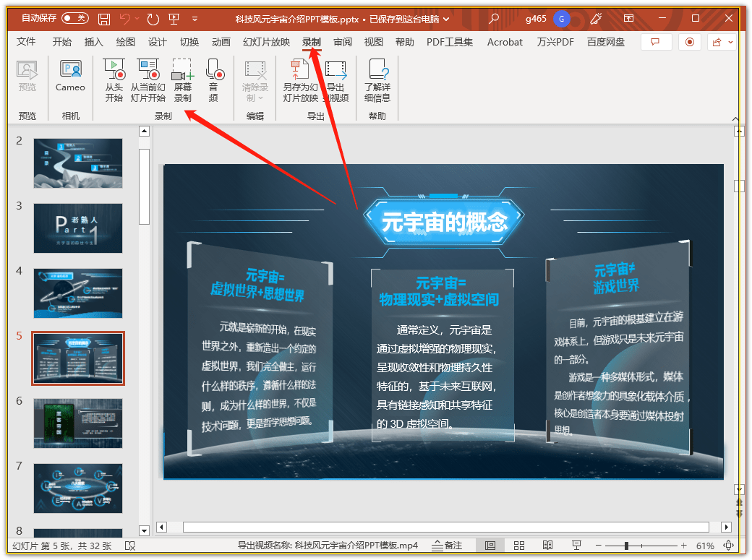Click horizontal scrollbar right arrow
This screenshot has width=752, height=560.
[727, 527]
